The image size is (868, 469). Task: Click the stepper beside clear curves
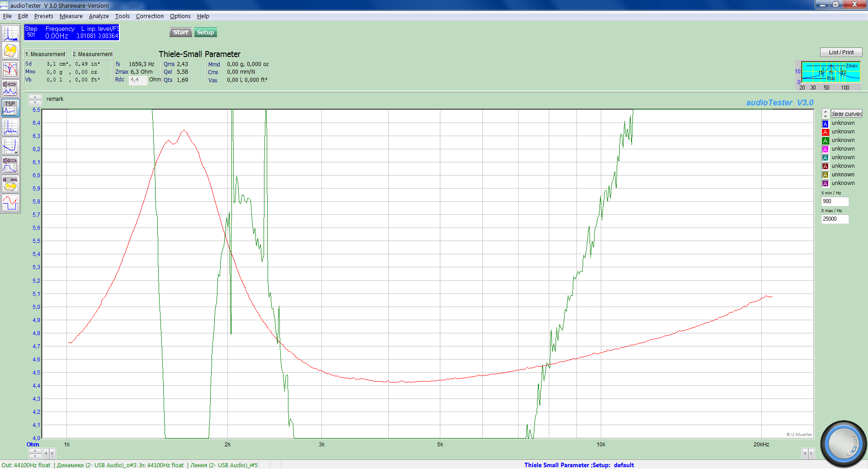(x=826, y=114)
